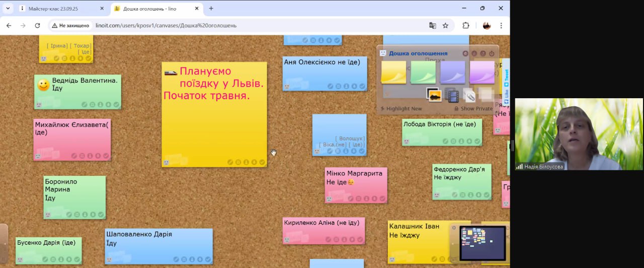This screenshot has height=268, width=644.
Task: Click the Дошка оголошення canvas title link
Action: tap(418, 53)
